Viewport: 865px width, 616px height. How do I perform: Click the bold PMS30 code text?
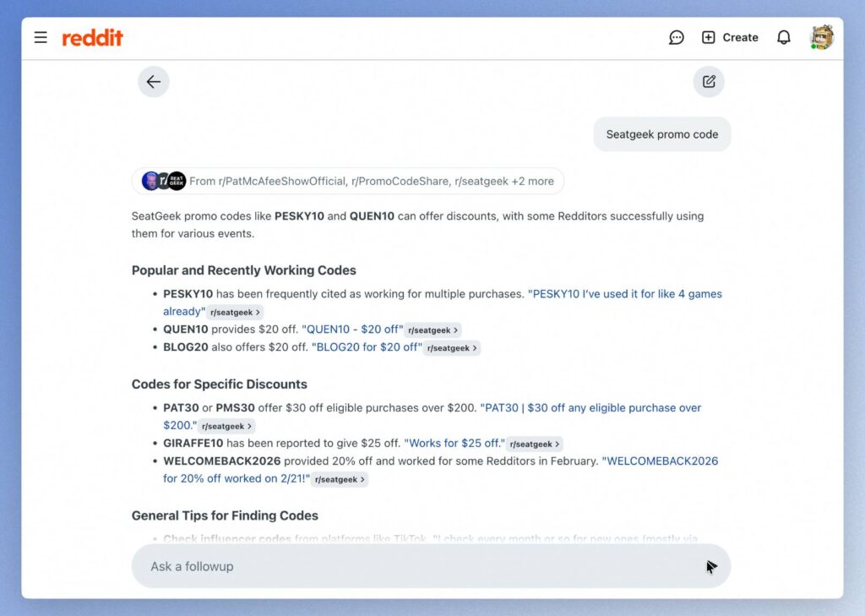[235, 408]
